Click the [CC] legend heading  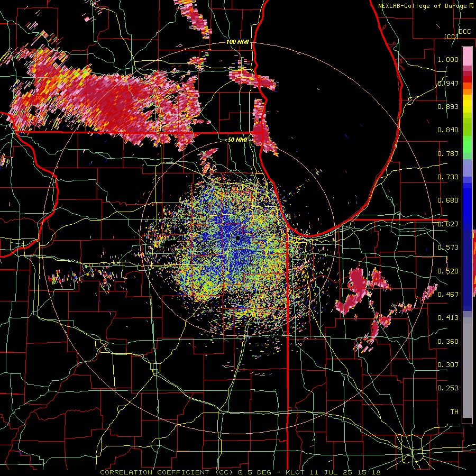pyautogui.click(x=452, y=36)
